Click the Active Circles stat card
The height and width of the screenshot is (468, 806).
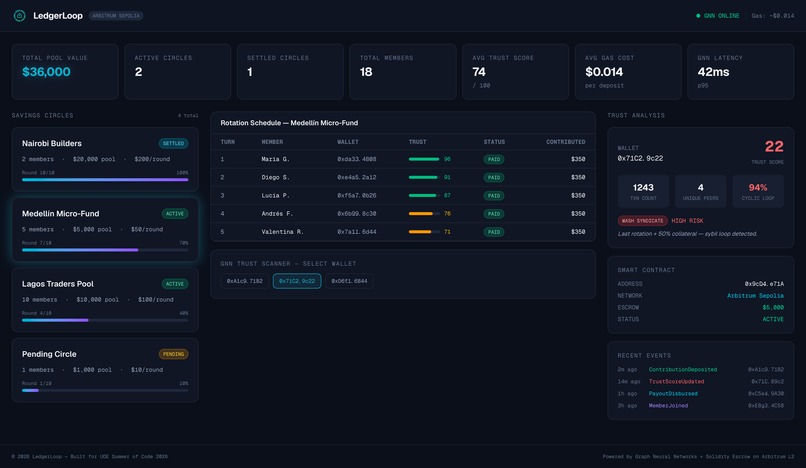pos(177,71)
